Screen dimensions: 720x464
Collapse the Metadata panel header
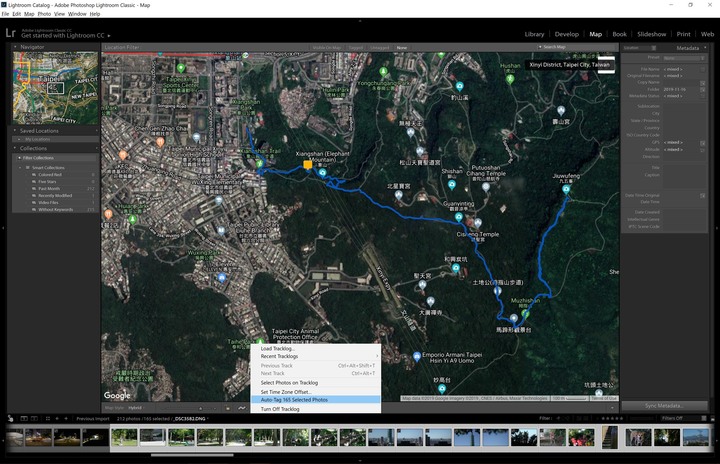tap(705, 48)
